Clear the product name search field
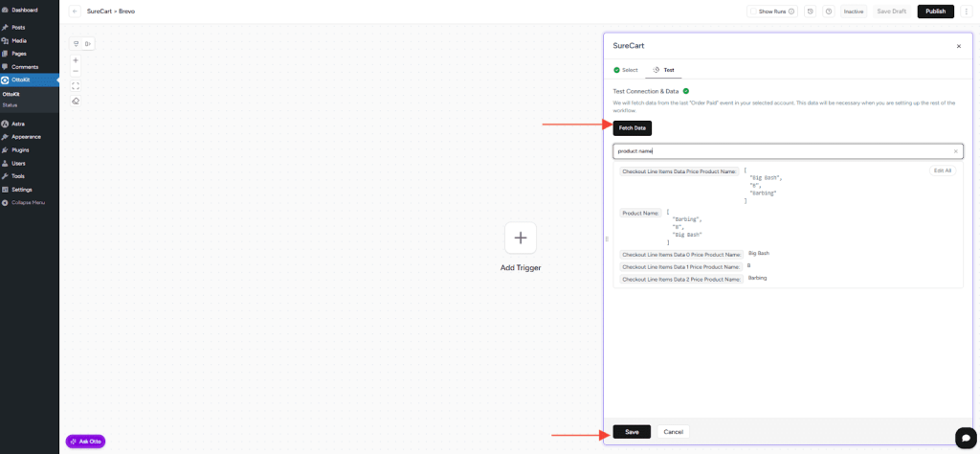Viewport: 980px width, 454px height. point(955,151)
